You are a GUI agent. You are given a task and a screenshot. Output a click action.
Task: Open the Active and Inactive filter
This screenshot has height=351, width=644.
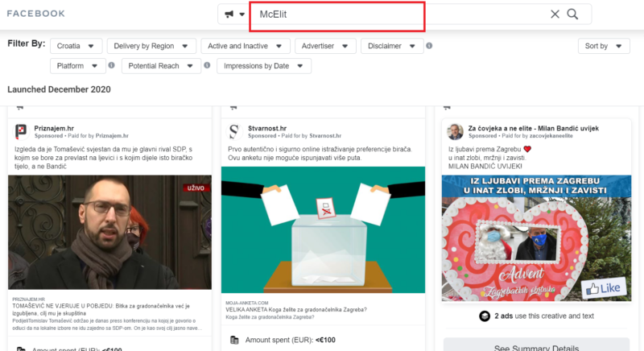click(246, 46)
